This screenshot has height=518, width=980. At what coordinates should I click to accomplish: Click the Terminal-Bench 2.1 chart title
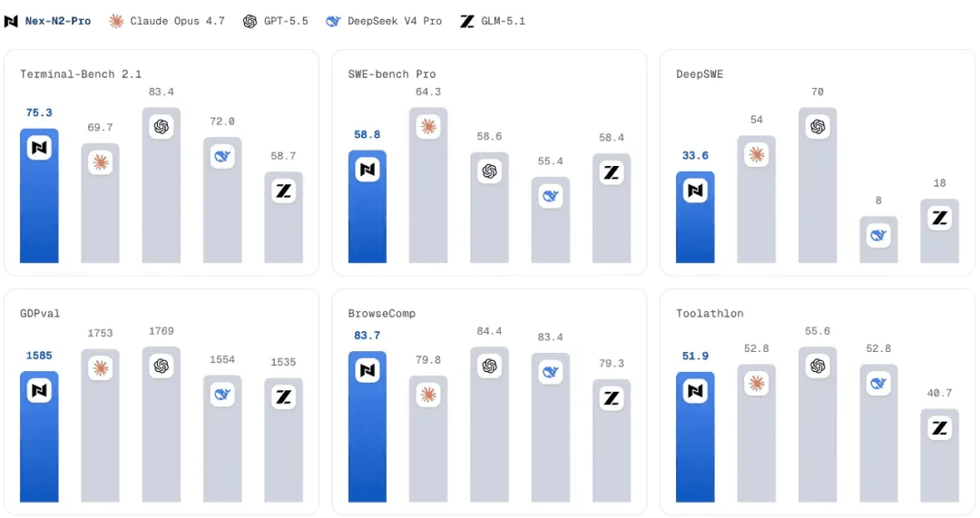pos(81,74)
